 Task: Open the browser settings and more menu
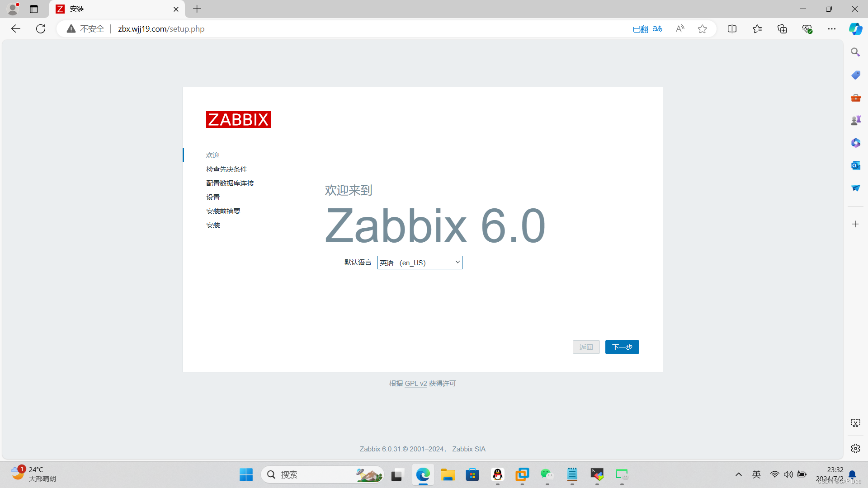pyautogui.click(x=832, y=29)
